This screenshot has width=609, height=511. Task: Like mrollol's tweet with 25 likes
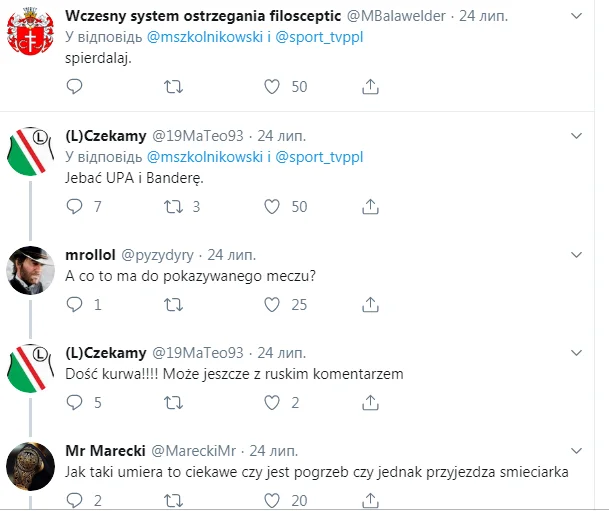271,304
